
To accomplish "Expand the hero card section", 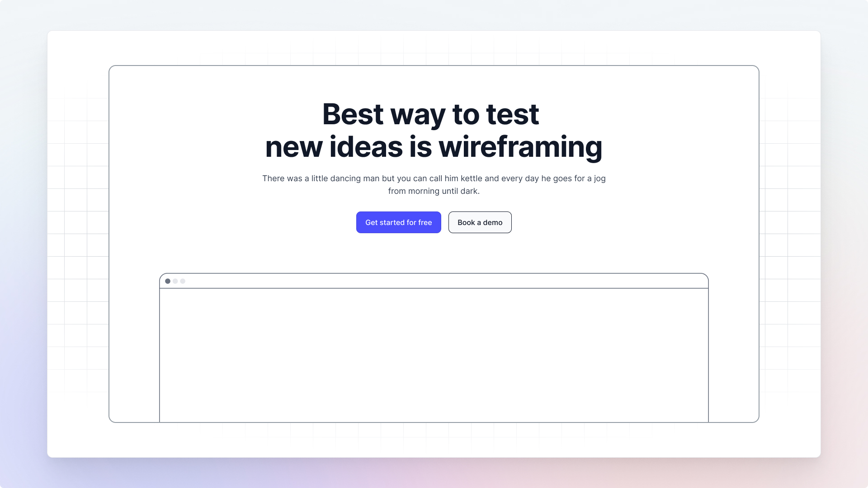I will [x=434, y=244].
